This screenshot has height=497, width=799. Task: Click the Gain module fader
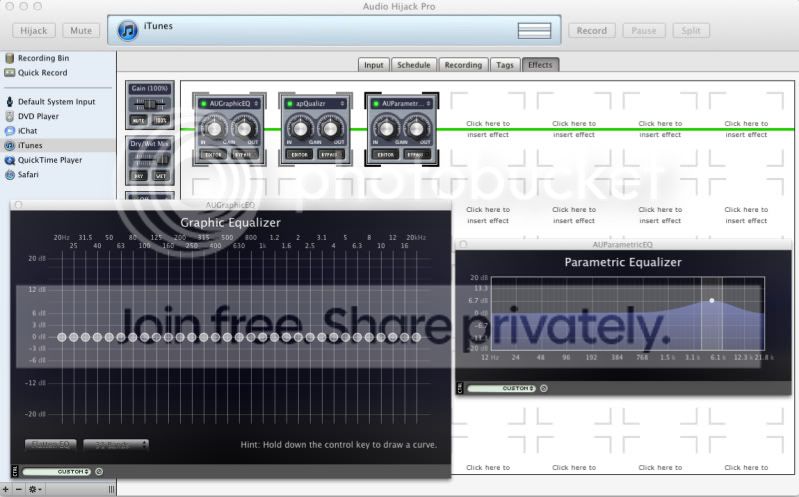pos(150,104)
